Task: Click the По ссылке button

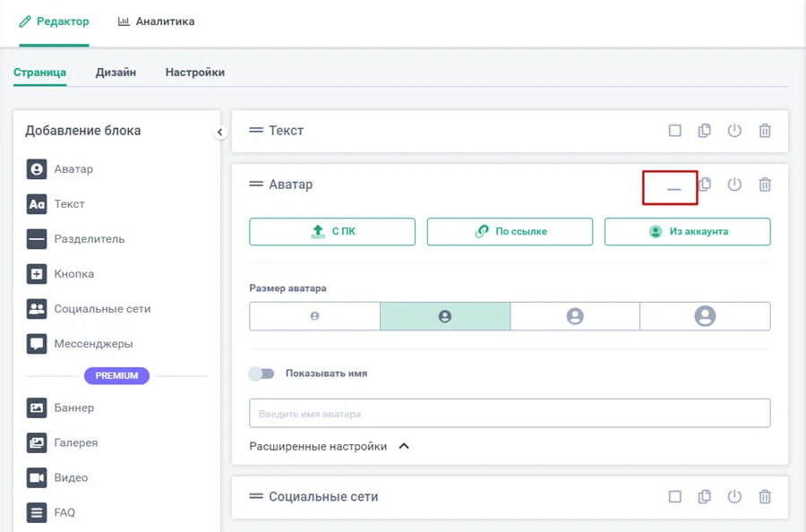Action: click(510, 231)
